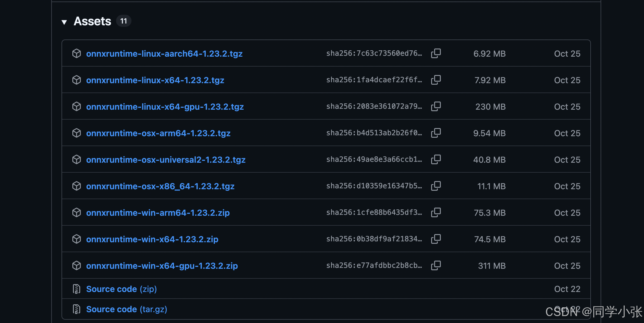The image size is (644, 323).
Task: Select hash text sha256:d10359e16347b5…
Action: [x=374, y=186]
